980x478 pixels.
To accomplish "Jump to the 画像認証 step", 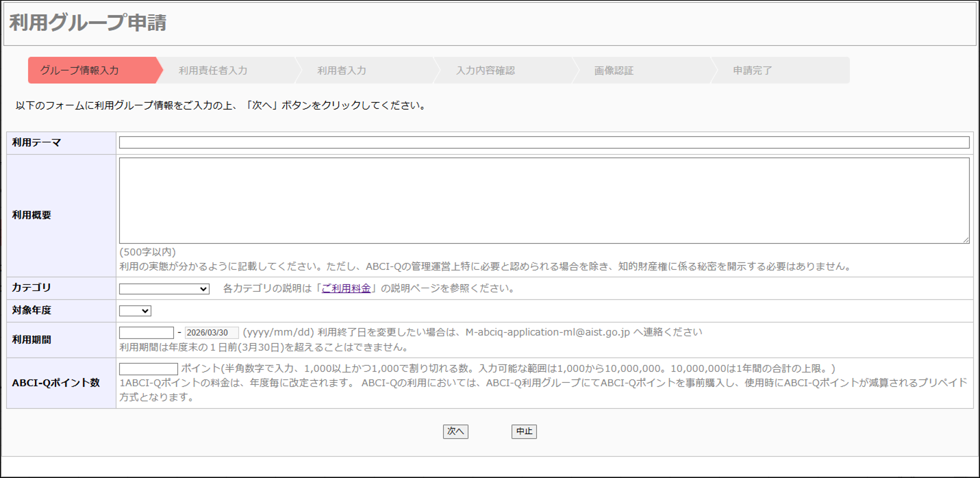I will [x=614, y=71].
